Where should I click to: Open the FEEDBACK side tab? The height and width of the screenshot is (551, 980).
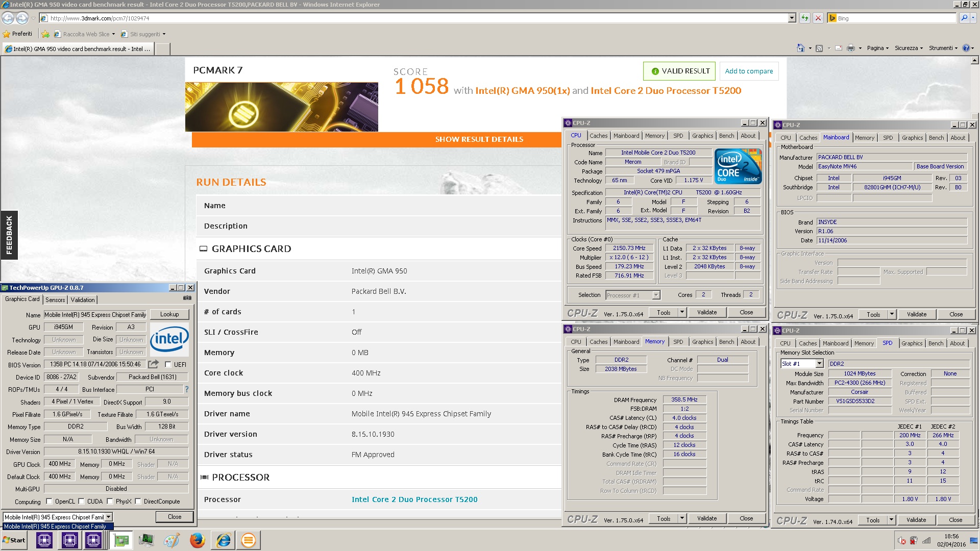[x=9, y=235]
